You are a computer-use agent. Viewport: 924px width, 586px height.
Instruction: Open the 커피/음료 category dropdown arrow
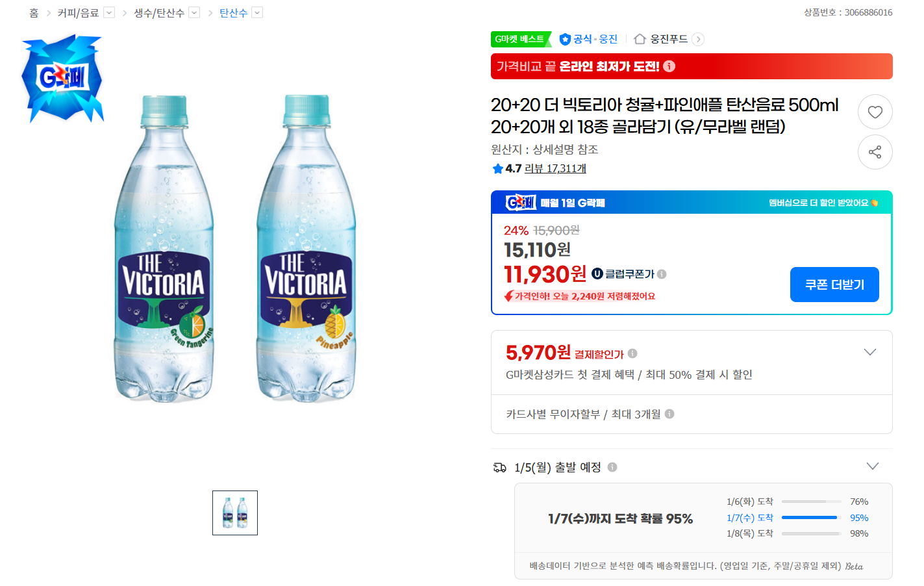point(108,12)
